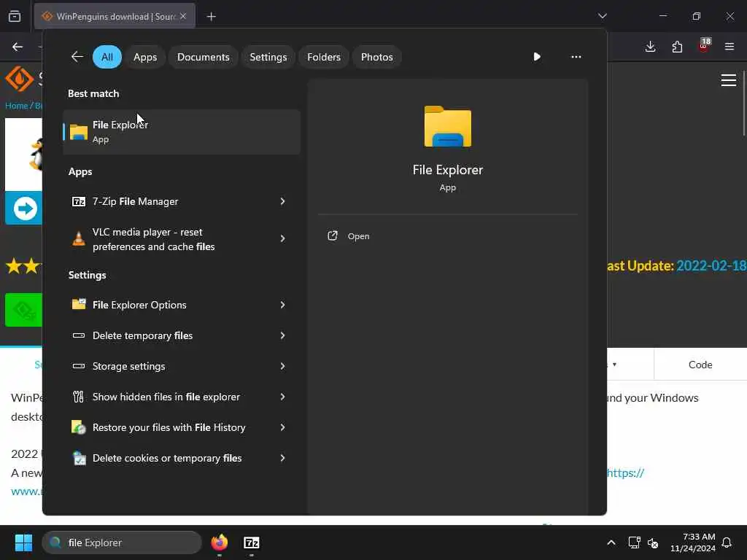This screenshot has height=560, width=747.
Task: Expand Delete cookies or temporary files chevron
Action: [x=282, y=458]
